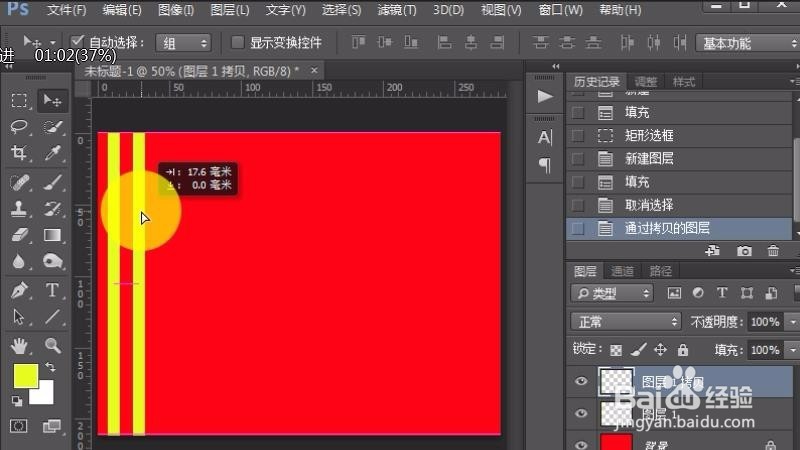Toggle visibility of the 背景 layer
Screen dimensions: 800x450
pos(581,444)
